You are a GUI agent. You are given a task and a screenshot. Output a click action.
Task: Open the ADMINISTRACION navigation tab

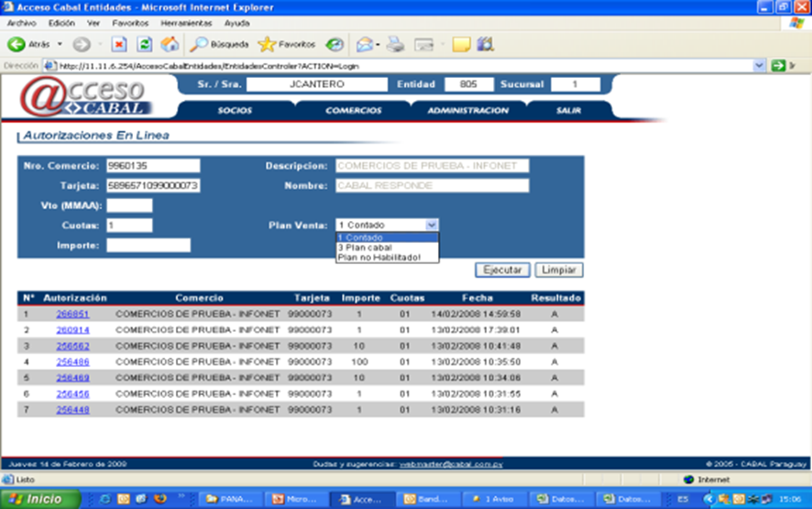pyautogui.click(x=467, y=110)
